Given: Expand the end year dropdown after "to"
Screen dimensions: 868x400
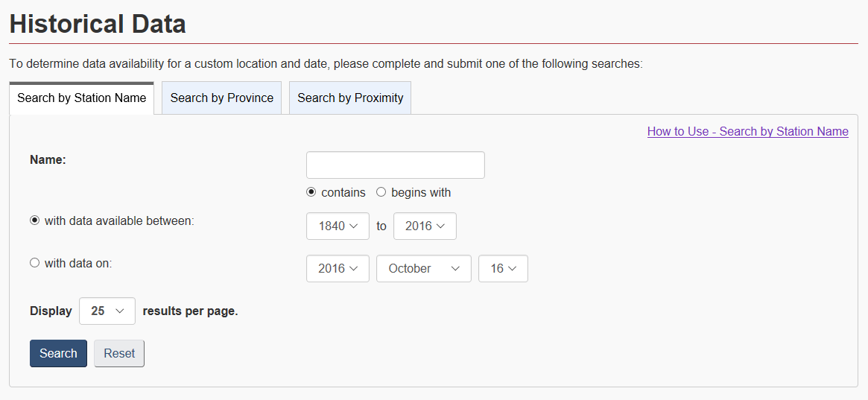Looking at the screenshot, I should pos(425,226).
